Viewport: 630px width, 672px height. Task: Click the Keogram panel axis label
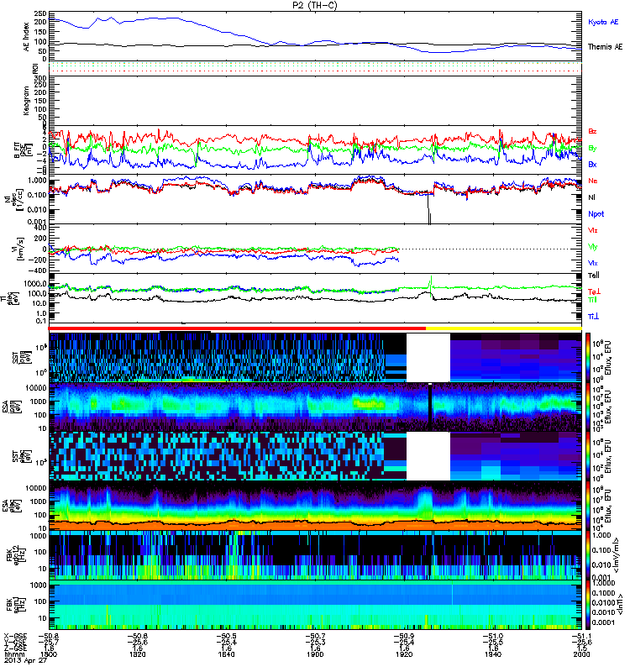click(27, 100)
